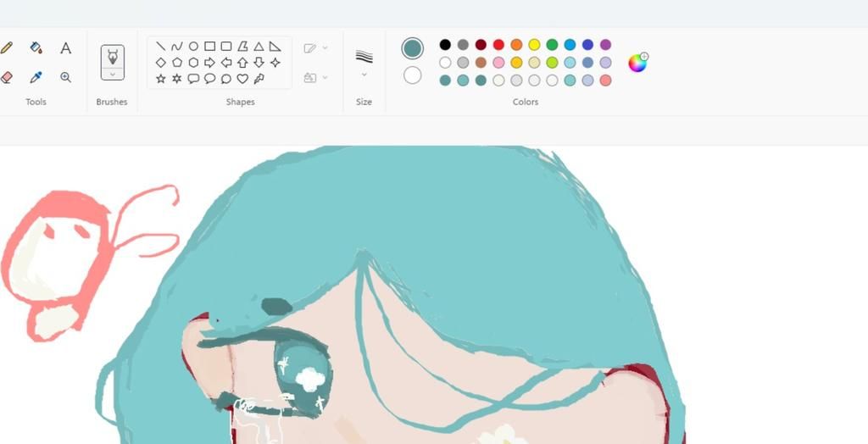Select the Cloud callout shape
Screen dimensions: 868x444
coord(225,79)
